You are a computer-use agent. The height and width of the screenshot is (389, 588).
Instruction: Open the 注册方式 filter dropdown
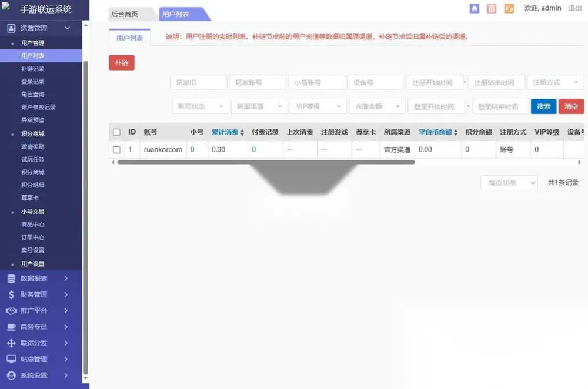pyautogui.click(x=556, y=82)
